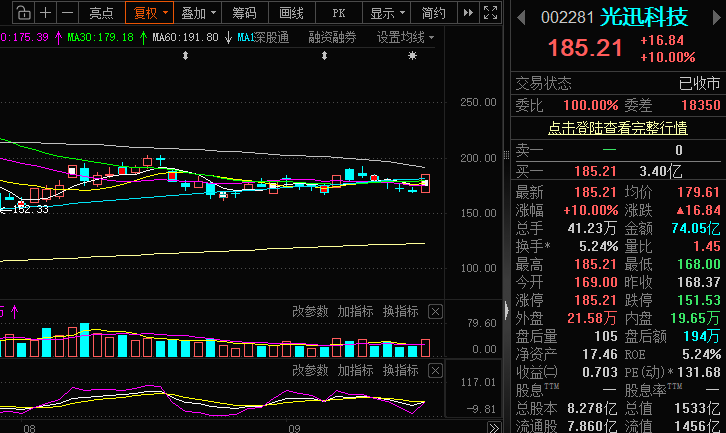Go to previous stock with left arrow
This screenshot has height=433, width=726.
(521, 18)
